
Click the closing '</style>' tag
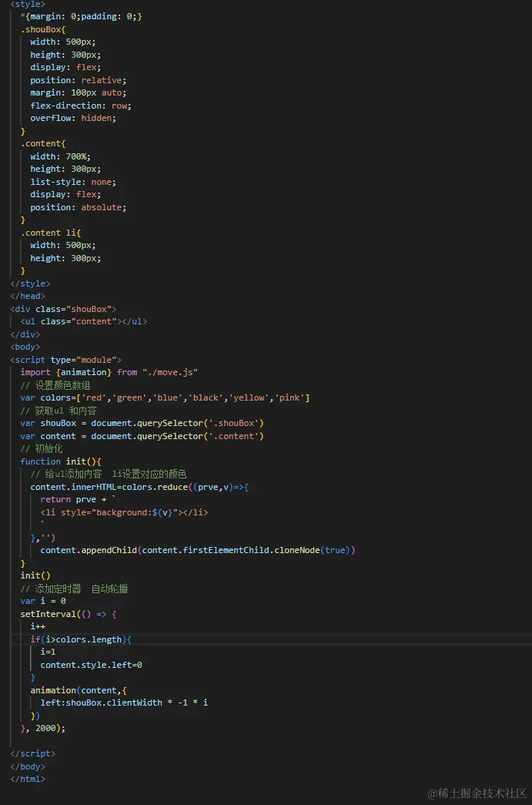point(30,283)
